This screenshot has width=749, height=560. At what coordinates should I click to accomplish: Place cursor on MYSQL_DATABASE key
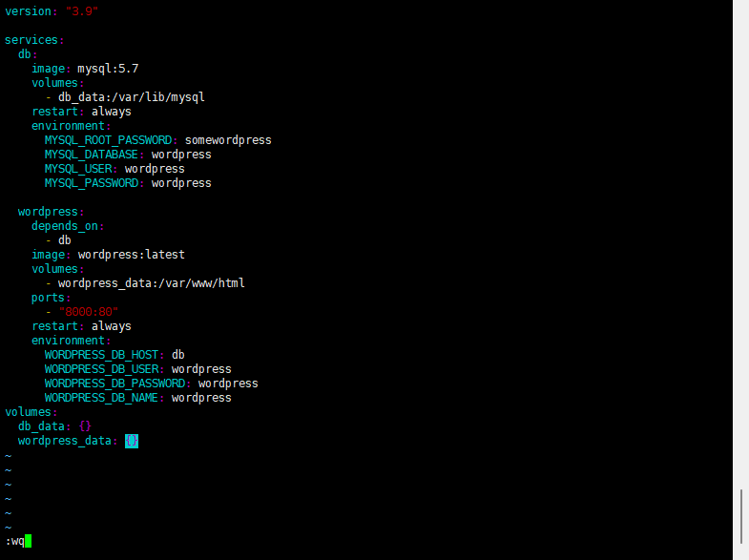(92, 155)
